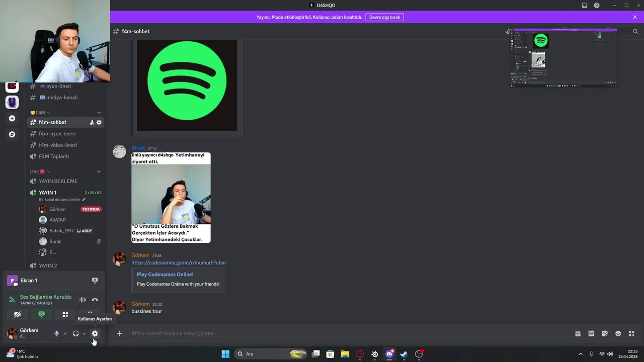Click Burak username in chat

(138, 148)
